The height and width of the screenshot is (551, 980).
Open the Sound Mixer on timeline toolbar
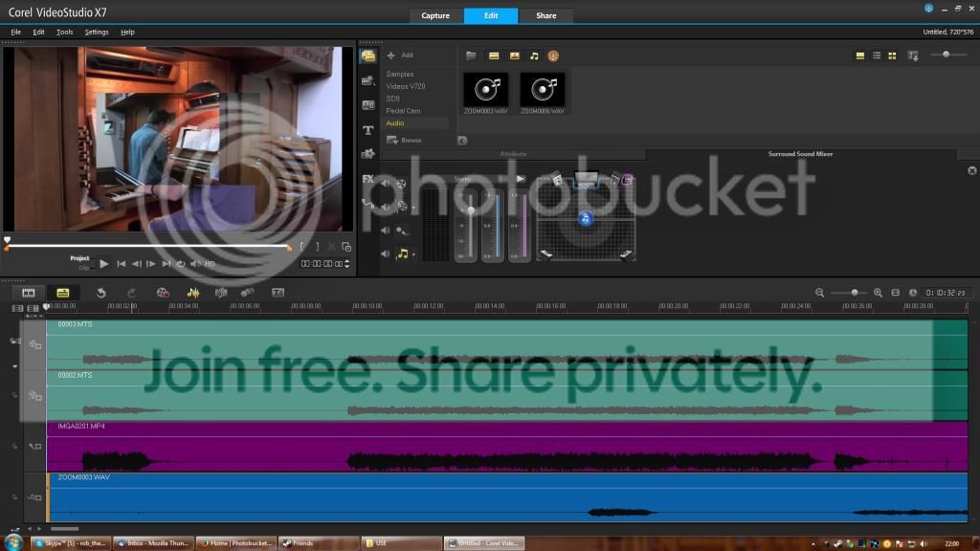click(x=193, y=293)
